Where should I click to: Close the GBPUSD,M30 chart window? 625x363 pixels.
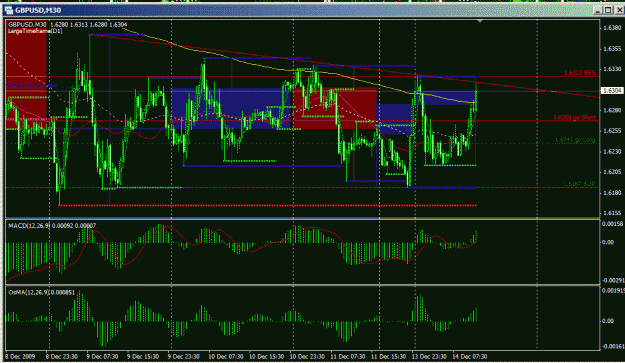[619, 10]
